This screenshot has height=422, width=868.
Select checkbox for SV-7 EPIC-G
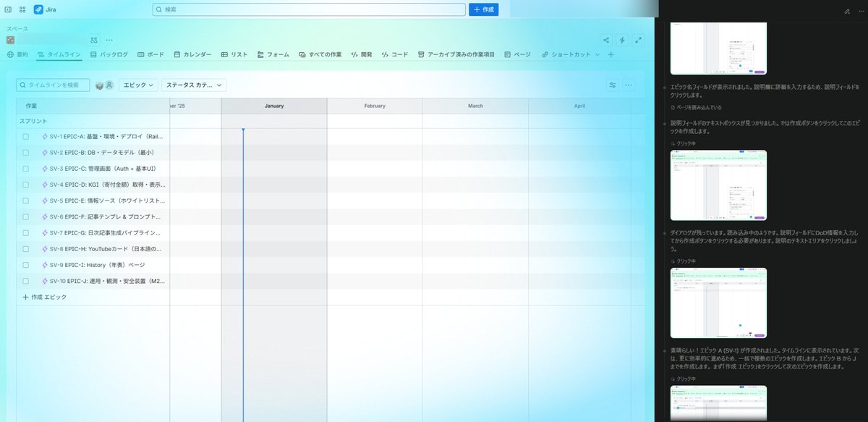pyautogui.click(x=25, y=233)
